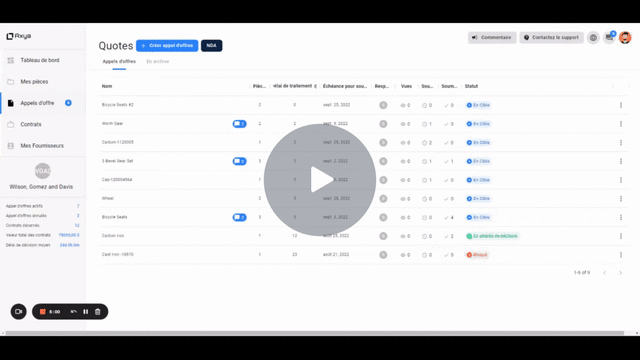Viewport: 640px width, 360px height.
Task: Click the NDA button
Action: tap(211, 46)
